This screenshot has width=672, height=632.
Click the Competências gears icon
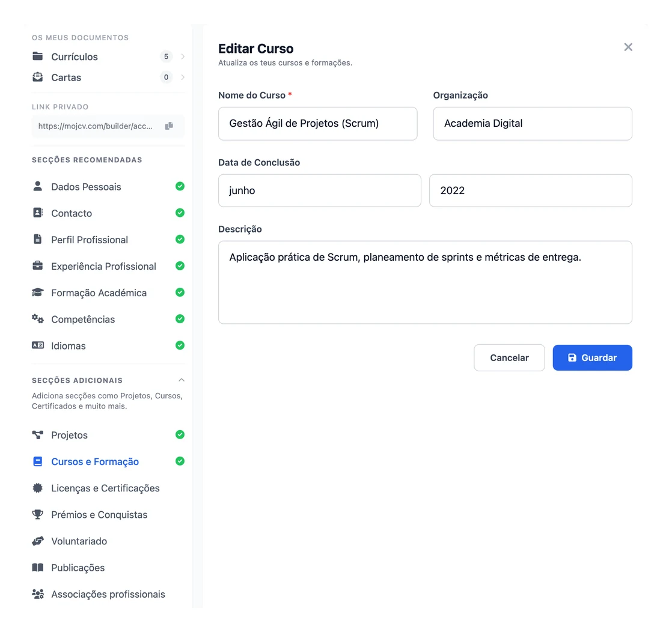[x=38, y=319]
